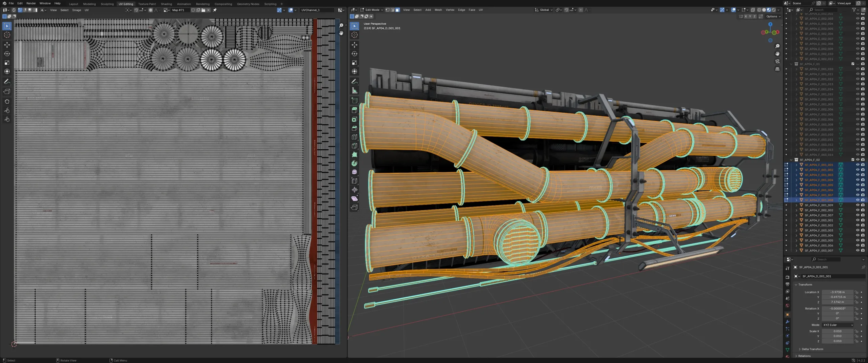The height and width of the screenshot is (363, 868).
Task: Click the viewport Options button
Action: pyautogui.click(x=773, y=16)
